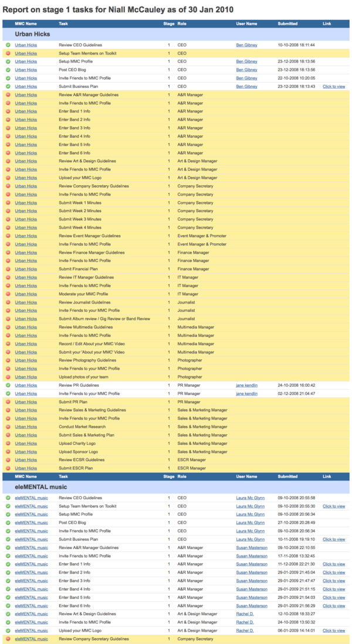Screen dimensions: 352x644
Task: Click green check icon for Review PR Guidelines
Action: pyautogui.click(x=8, y=385)
